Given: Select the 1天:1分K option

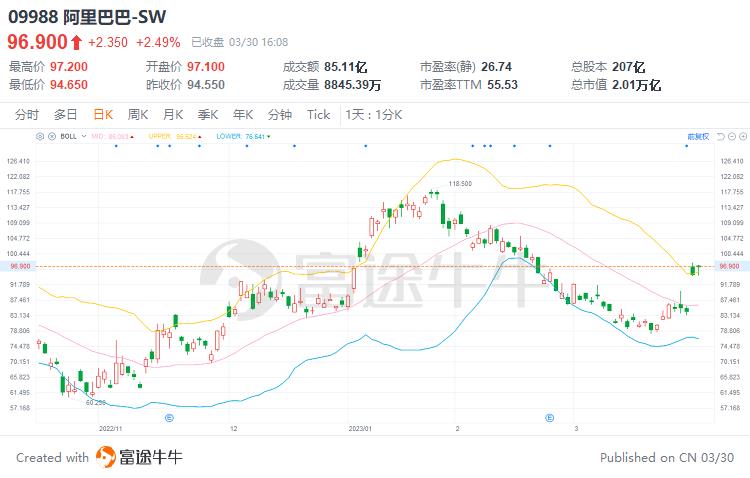Looking at the screenshot, I should 374,115.
